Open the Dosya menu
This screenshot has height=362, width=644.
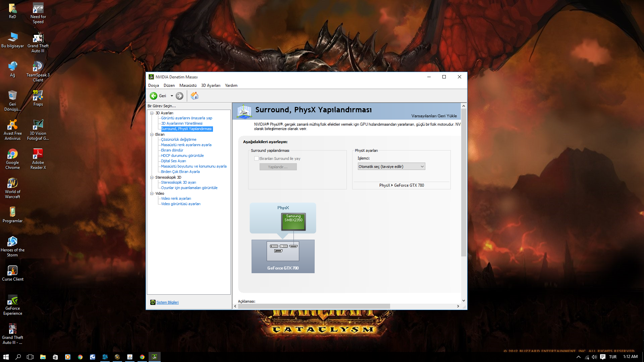[x=154, y=85]
